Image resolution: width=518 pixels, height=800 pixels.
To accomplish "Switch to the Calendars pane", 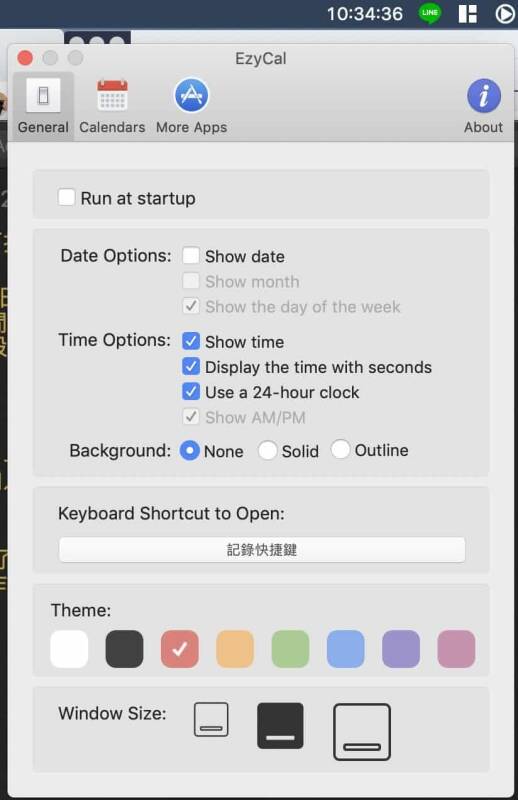I will click(x=112, y=106).
